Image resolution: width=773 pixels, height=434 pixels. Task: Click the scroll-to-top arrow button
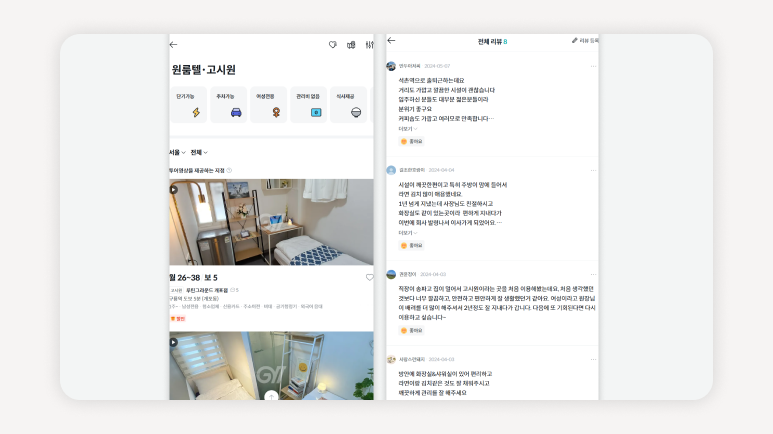(x=271, y=396)
